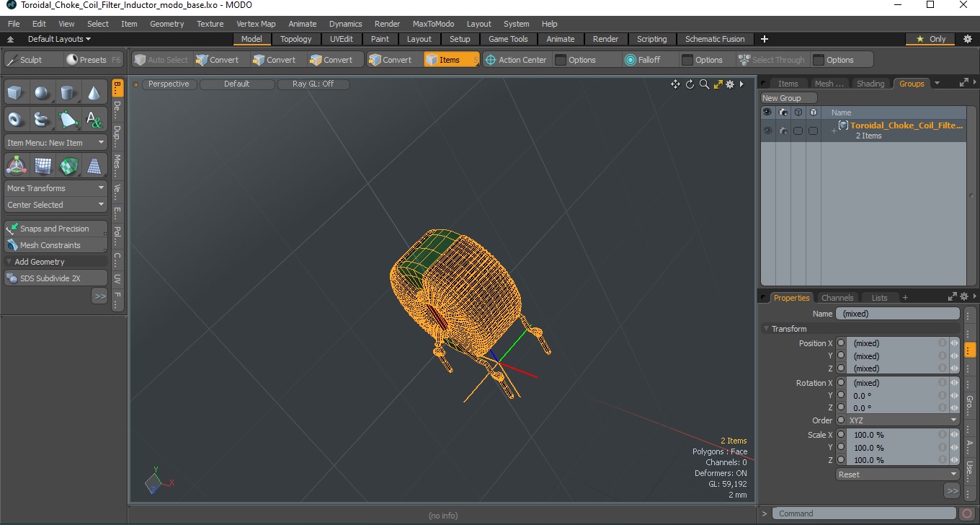This screenshot has width=980, height=525.
Task: Activate the checkered cube deform tool icon
Action: [x=68, y=166]
